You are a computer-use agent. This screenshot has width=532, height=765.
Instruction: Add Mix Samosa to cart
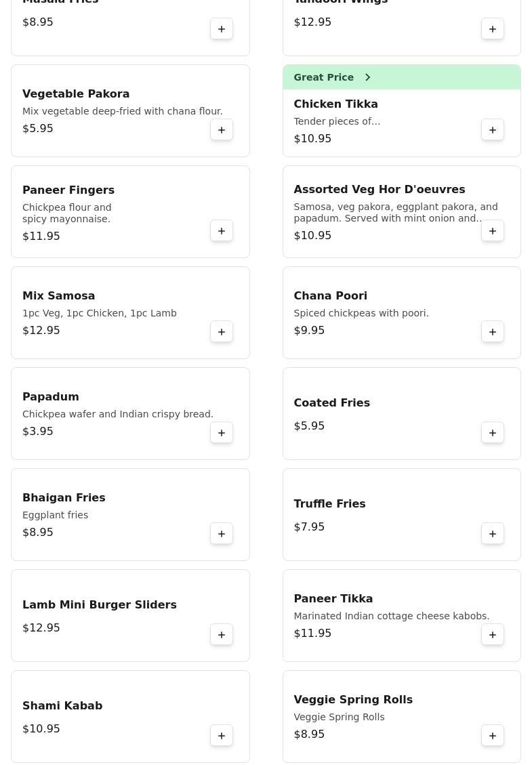pyautogui.click(x=222, y=332)
